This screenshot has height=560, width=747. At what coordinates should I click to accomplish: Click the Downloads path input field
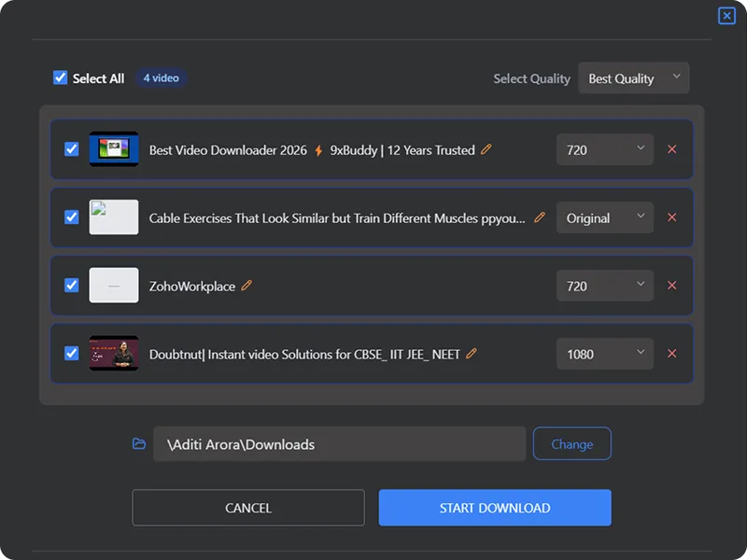point(338,443)
